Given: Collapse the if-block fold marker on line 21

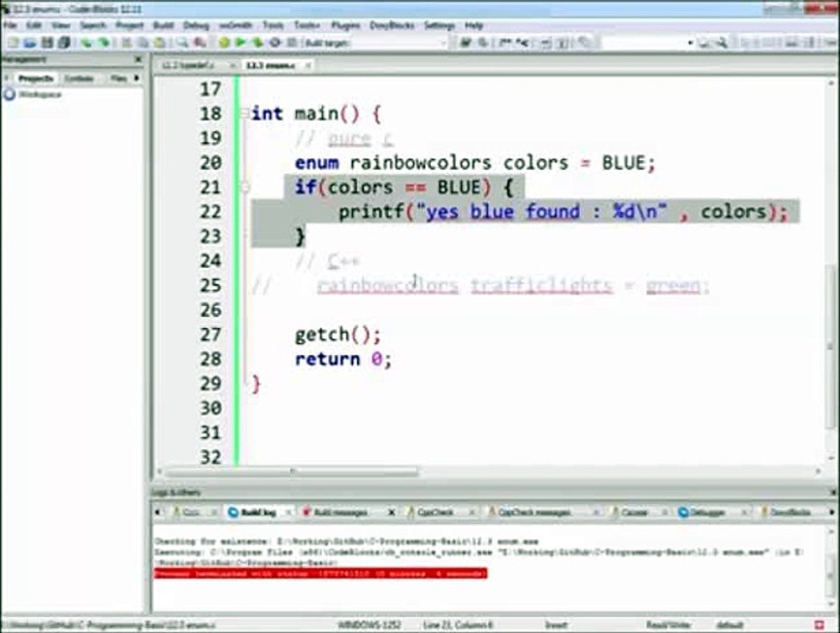Looking at the screenshot, I should point(245,187).
